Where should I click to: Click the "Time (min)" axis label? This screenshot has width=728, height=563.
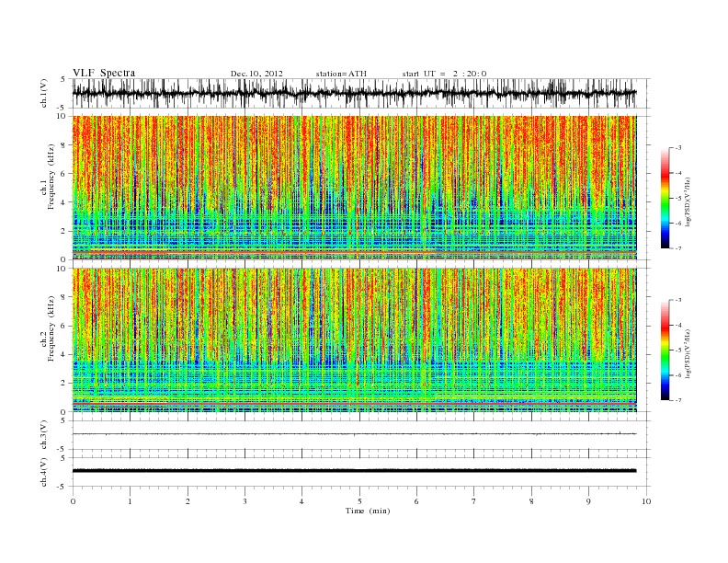click(368, 511)
